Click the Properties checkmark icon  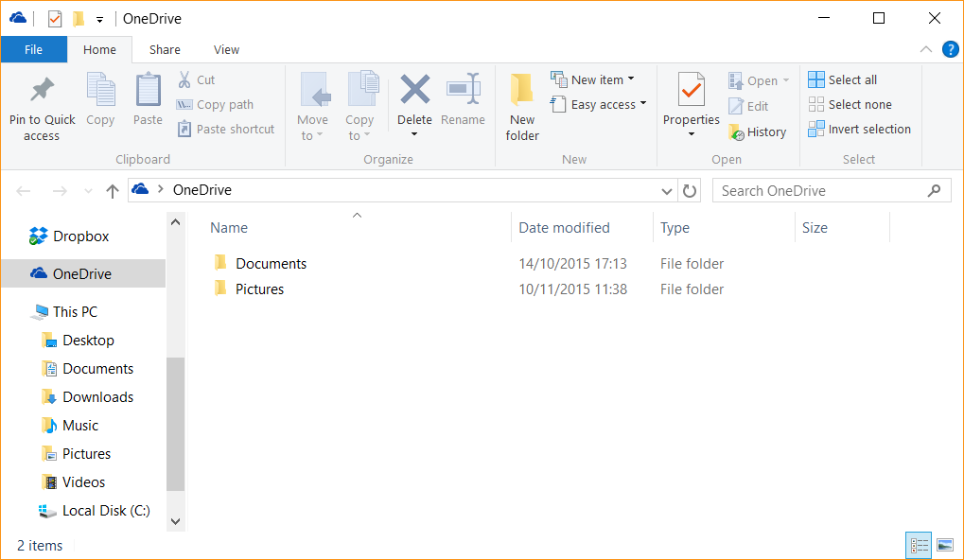click(691, 90)
